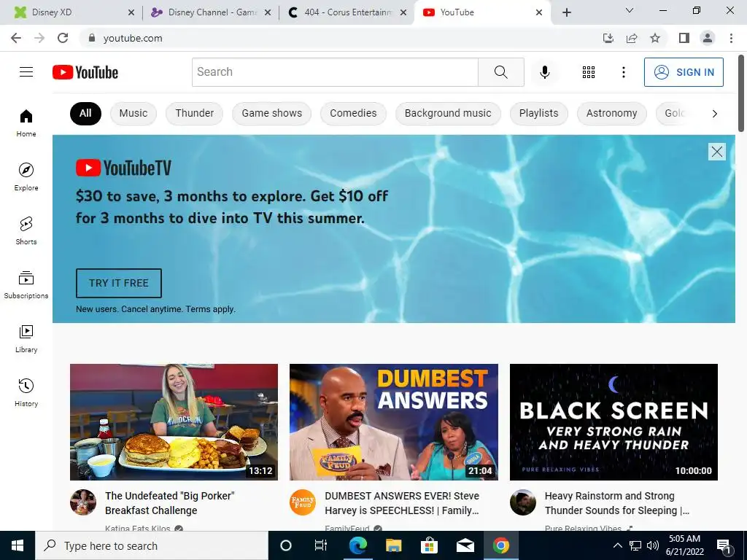Open YouTube settings three-dot menu
Screen dimensions: 747x560
point(623,72)
